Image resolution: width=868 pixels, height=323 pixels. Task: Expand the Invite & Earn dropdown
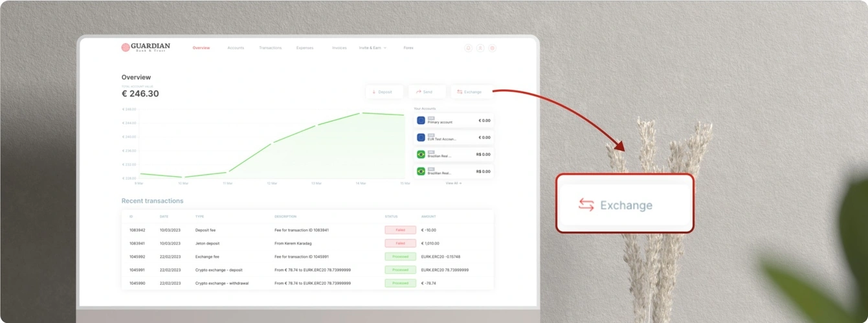coord(372,48)
